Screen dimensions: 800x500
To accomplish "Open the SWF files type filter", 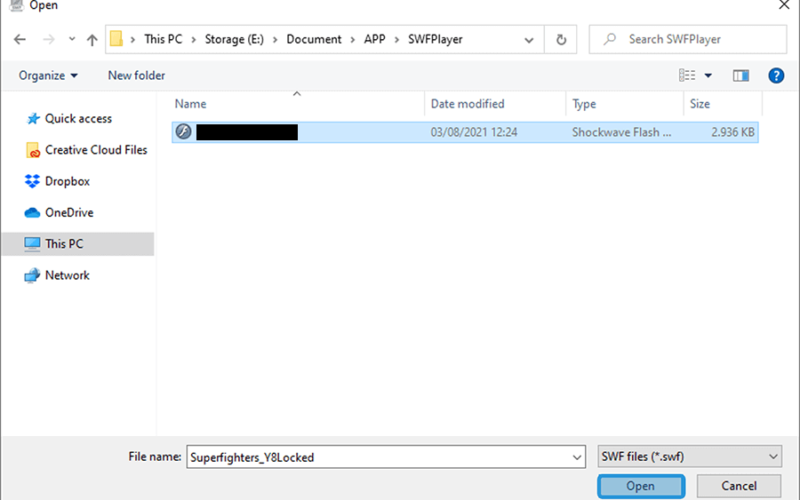I will [x=689, y=457].
